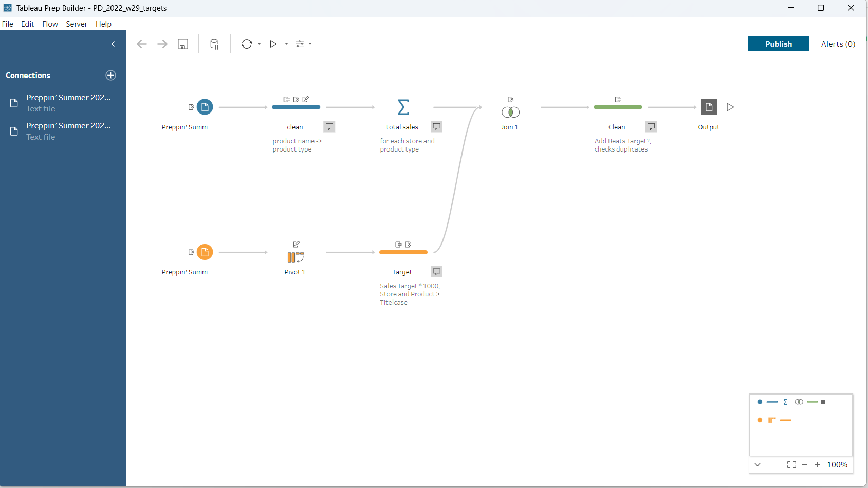Select the first Preppin' Summer connection in the list
This screenshot has height=488, width=868.
pos(63,103)
